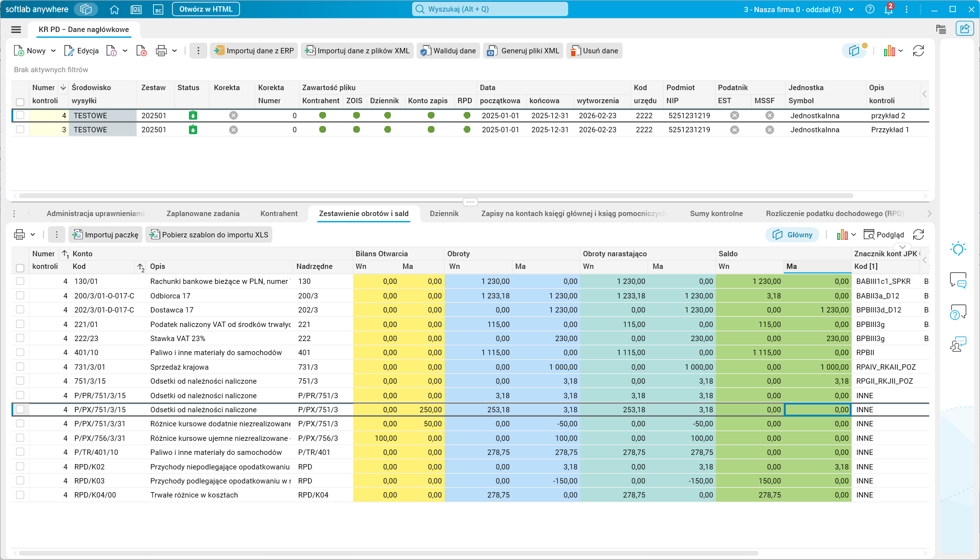980x560 pixels.
Task: Switch to the Dziennik tab
Action: pyautogui.click(x=444, y=214)
